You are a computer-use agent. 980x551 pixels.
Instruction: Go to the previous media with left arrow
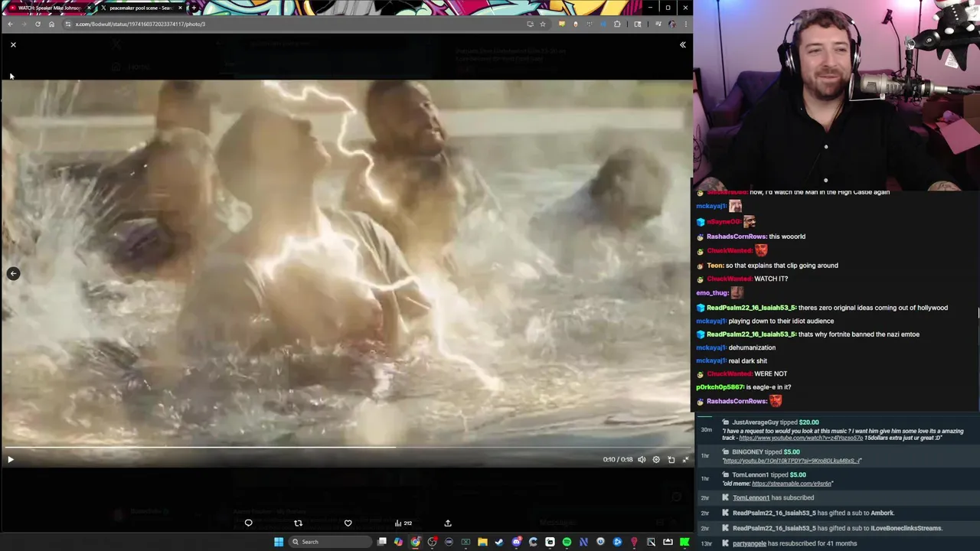click(x=13, y=273)
